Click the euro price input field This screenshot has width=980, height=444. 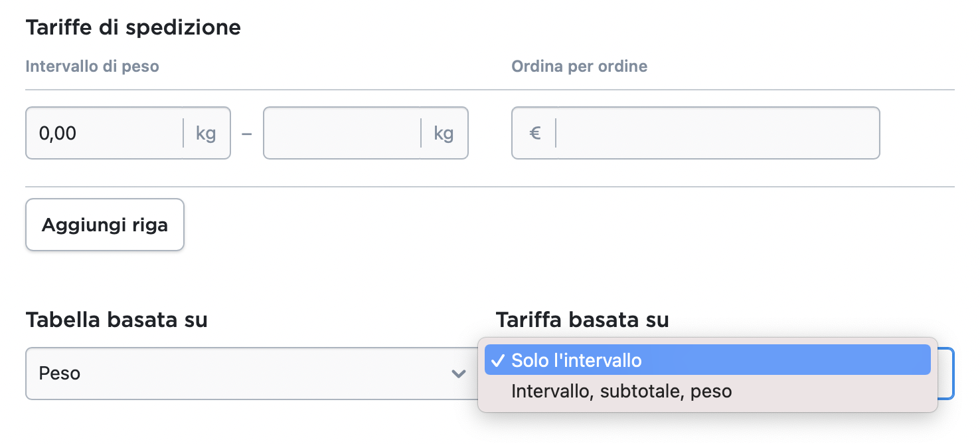(x=717, y=133)
